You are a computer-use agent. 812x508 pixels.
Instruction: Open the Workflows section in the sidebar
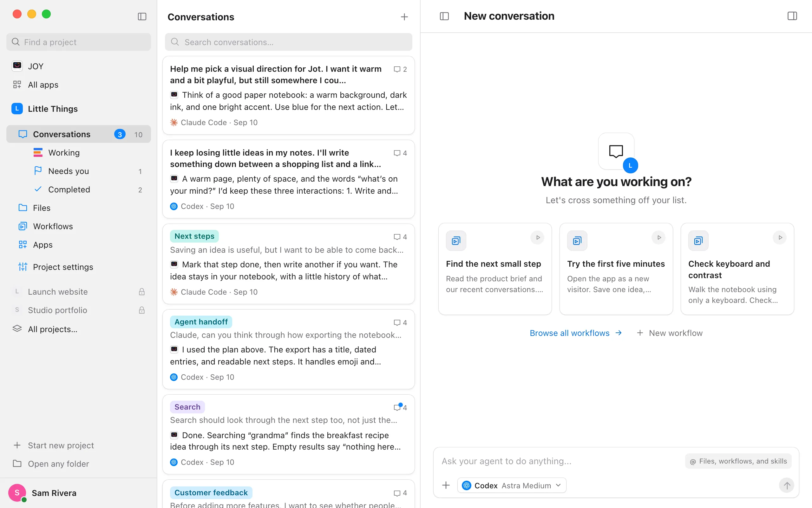[79, 226]
